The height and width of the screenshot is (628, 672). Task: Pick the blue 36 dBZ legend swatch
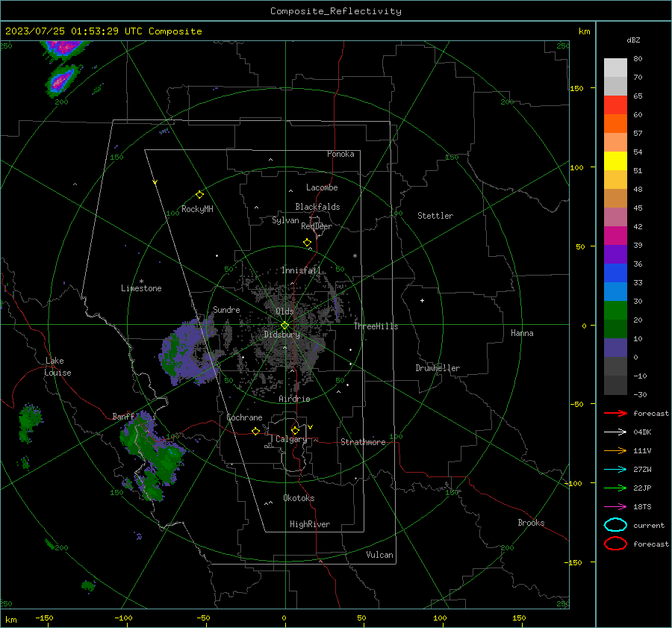click(x=615, y=273)
